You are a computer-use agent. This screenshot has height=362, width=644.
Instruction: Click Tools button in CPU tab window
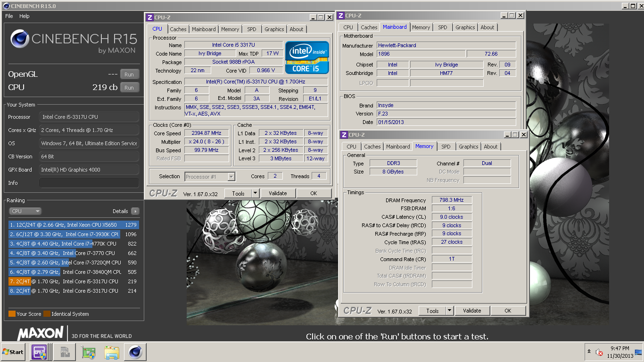238,193
